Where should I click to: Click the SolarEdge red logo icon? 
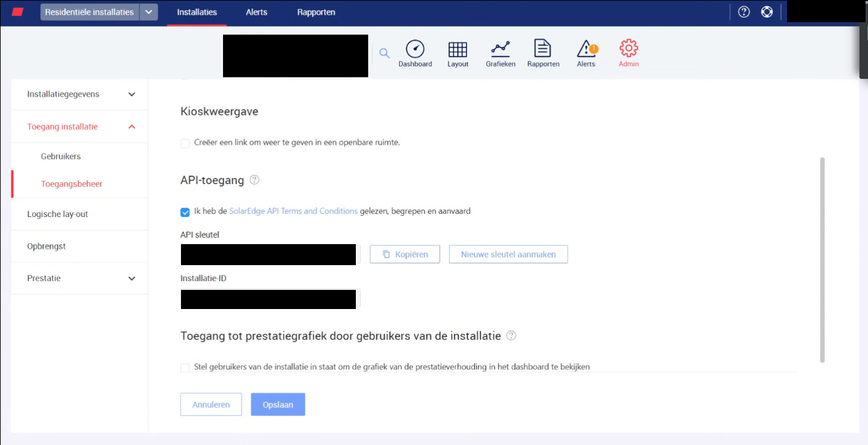17,12
